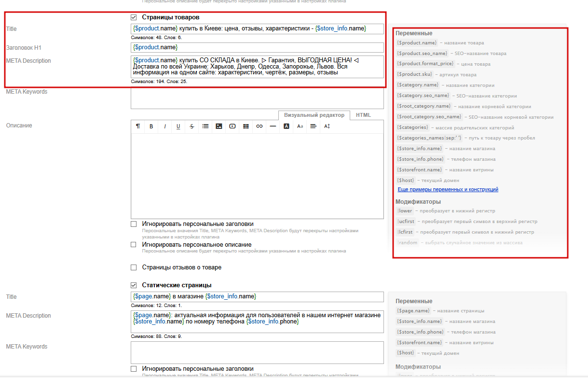Focus the static pages META Keywords field
The image size is (588, 378).
click(257, 352)
